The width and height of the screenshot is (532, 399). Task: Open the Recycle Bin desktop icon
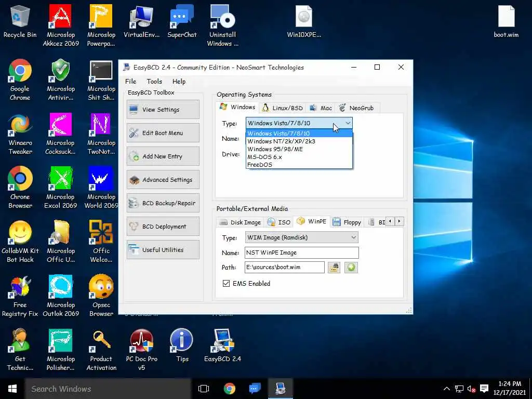click(20, 21)
